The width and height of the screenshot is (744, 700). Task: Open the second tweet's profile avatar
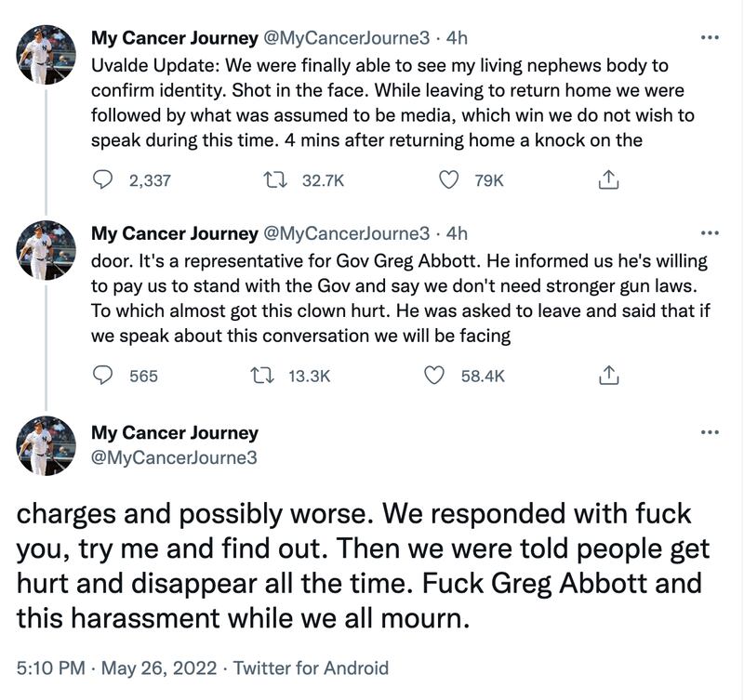tap(46, 250)
